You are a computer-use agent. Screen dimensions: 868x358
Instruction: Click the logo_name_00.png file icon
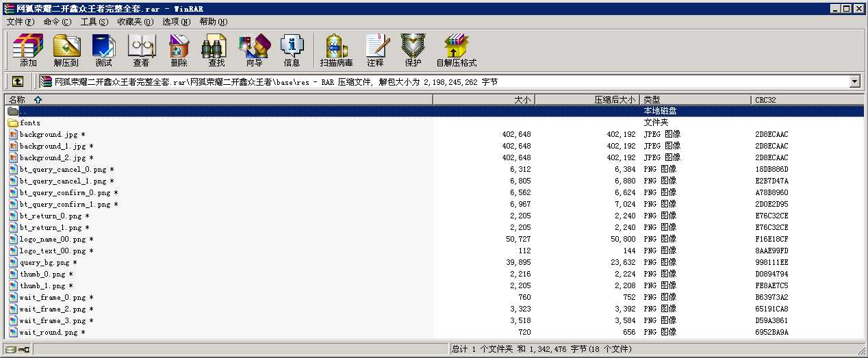[13, 239]
